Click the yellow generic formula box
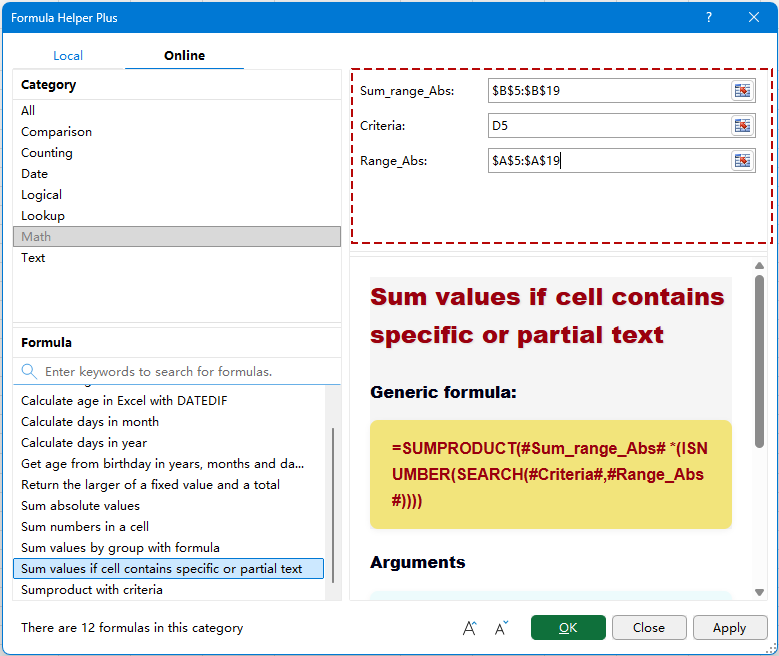 [550, 474]
